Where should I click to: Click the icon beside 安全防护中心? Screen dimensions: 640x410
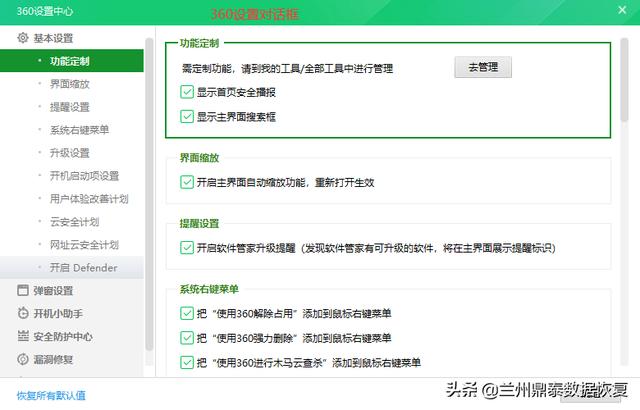pos(22,336)
